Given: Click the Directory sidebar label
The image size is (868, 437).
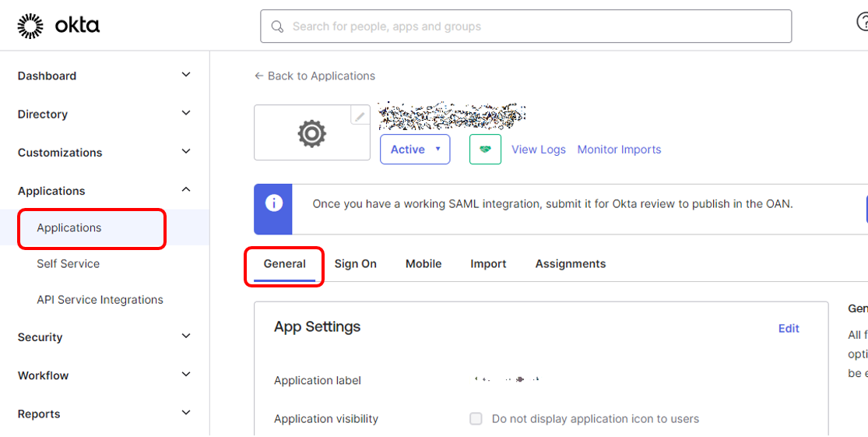Looking at the screenshot, I should (x=43, y=114).
